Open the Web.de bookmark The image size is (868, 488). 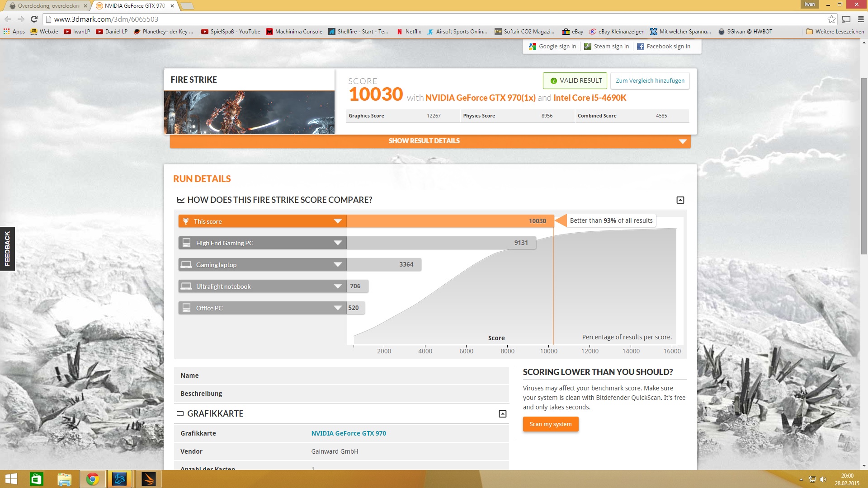[44, 32]
